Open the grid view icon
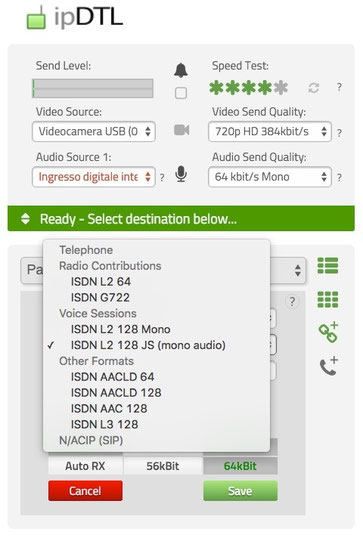363x541 pixels. tap(328, 299)
